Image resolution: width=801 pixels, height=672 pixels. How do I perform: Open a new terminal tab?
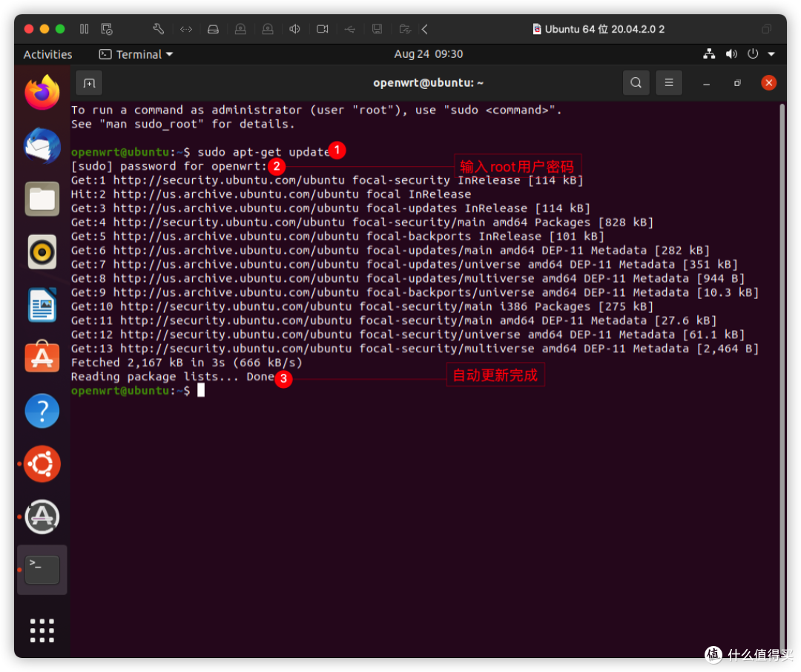(x=90, y=83)
